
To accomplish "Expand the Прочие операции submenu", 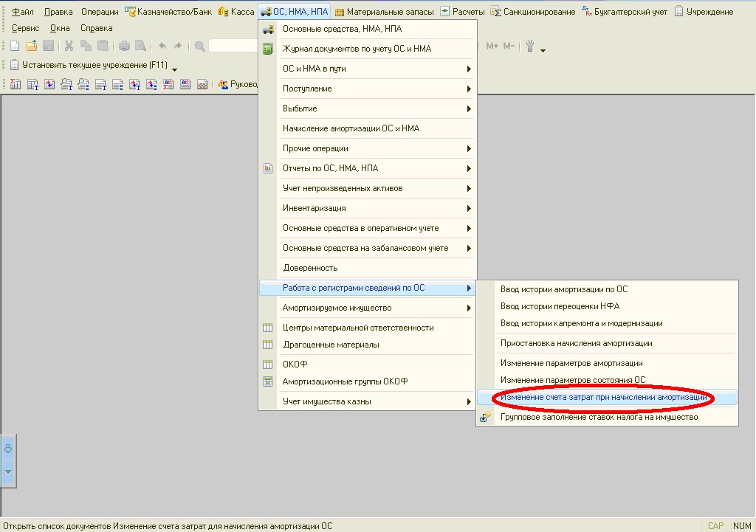I will (368, 148).
